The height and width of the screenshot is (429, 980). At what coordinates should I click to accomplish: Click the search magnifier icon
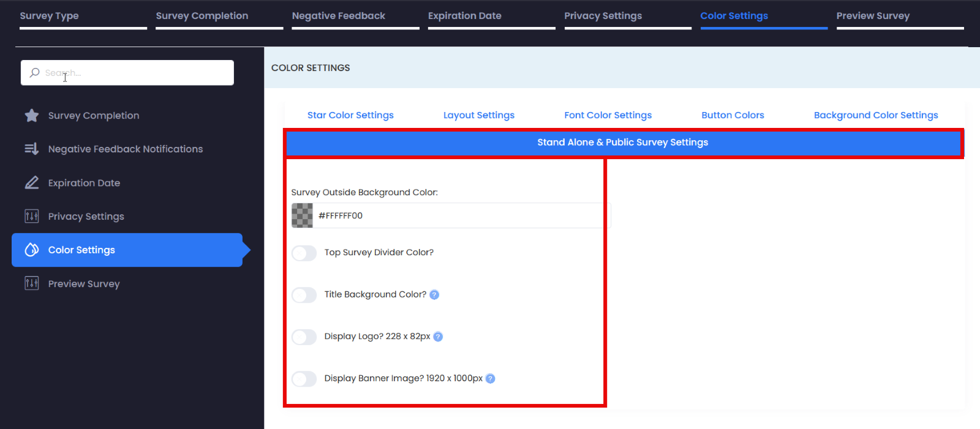tap(35, 73)
